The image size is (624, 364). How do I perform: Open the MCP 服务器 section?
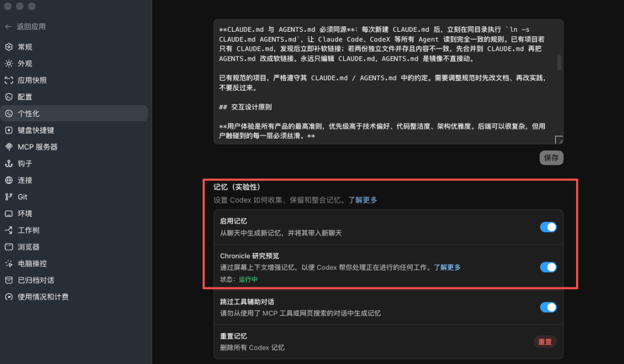74,147
